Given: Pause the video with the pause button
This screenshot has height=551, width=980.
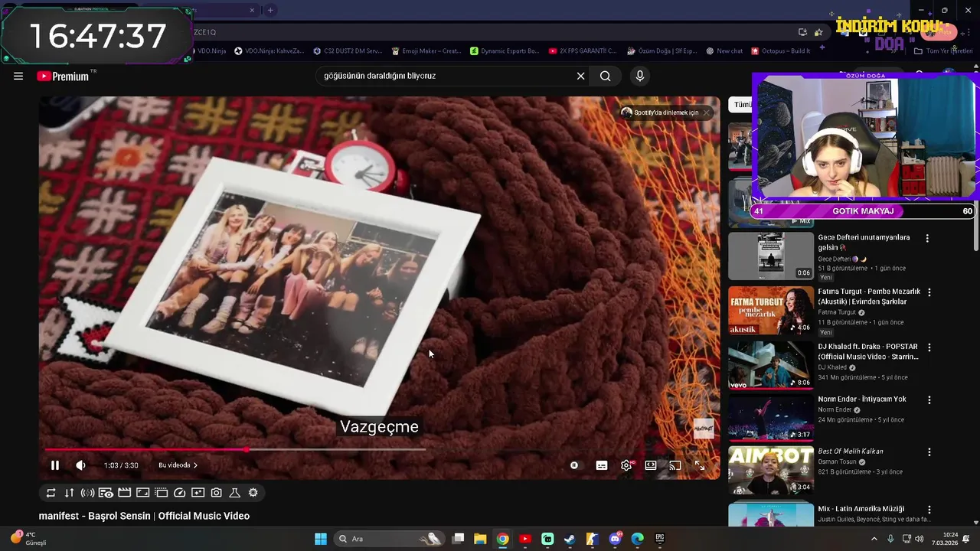Looking at the screenshot, I should click(55, 465).
